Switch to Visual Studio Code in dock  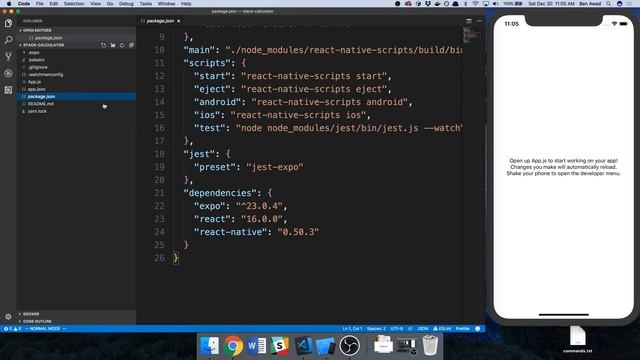(303, 346)
